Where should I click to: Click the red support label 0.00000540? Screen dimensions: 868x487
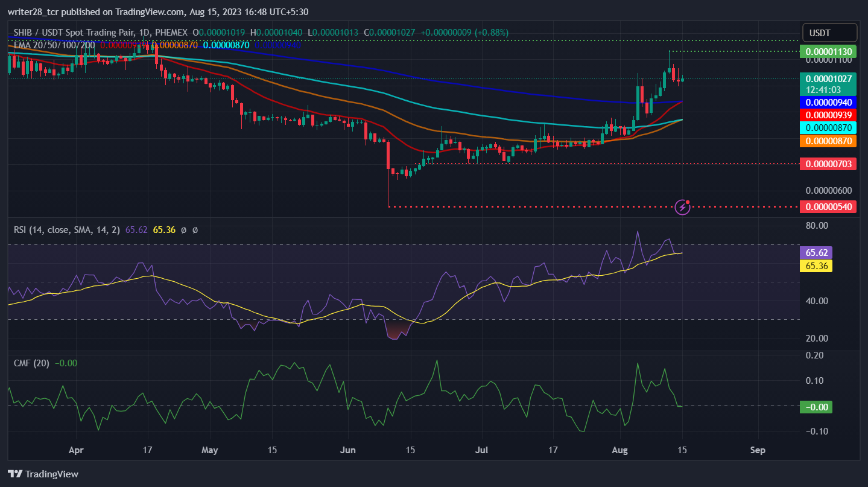click(x=827, y=207)
